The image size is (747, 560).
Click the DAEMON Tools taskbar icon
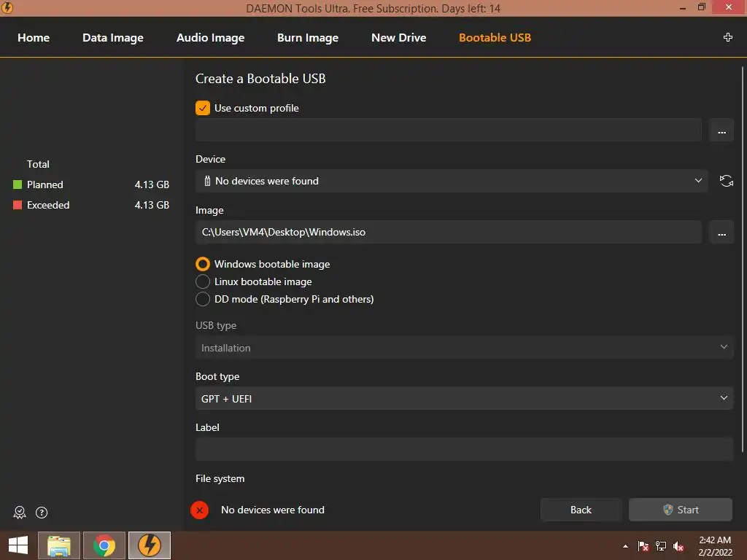150,545
